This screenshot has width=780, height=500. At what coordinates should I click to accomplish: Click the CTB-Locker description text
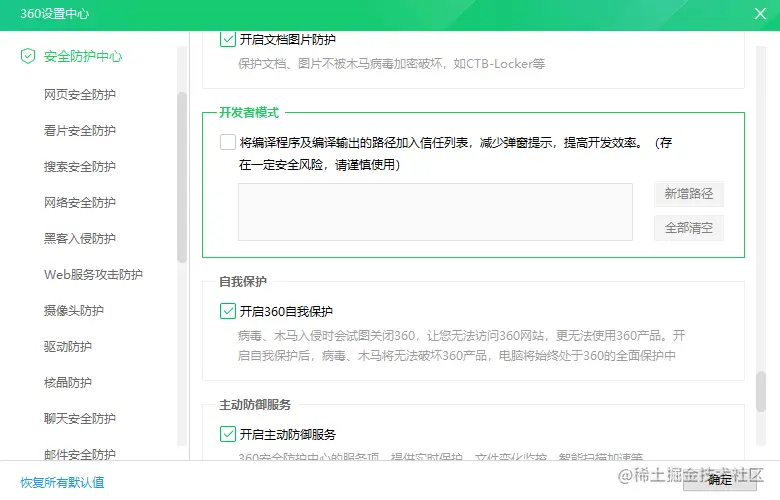[x=391, y=64]
